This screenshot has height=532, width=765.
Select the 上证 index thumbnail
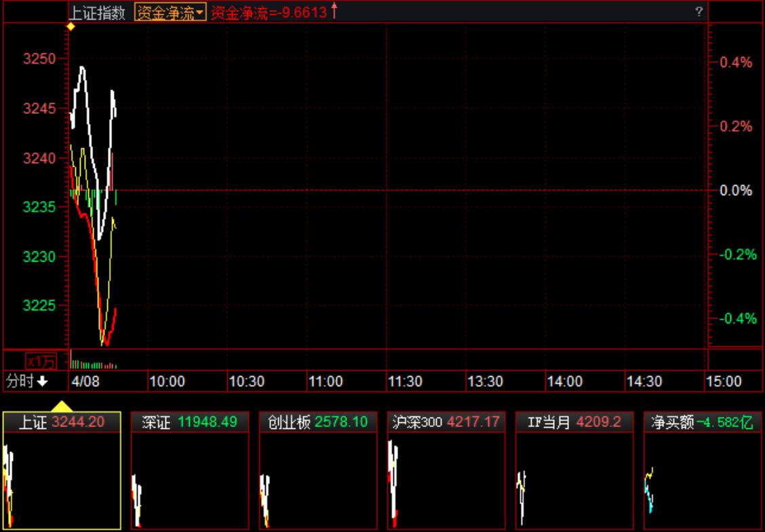click(62, 470)
